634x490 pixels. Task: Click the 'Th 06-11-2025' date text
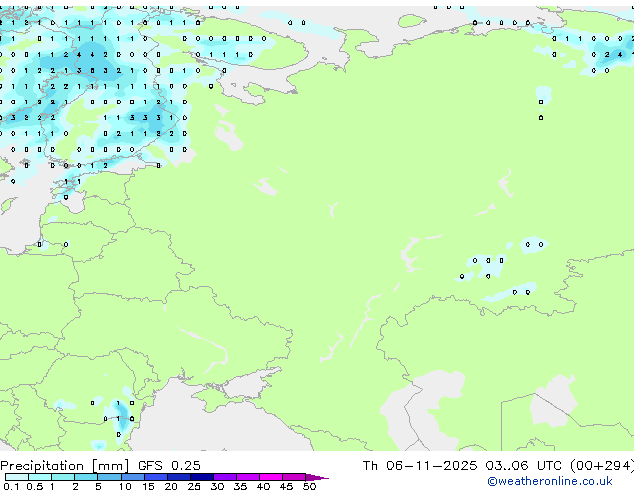pyautogui.click(x=420, y=466)
